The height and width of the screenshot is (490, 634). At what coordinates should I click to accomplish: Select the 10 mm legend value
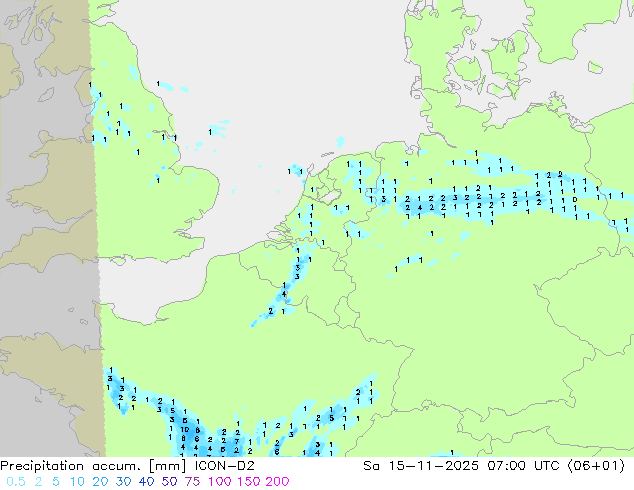point(77,482)
